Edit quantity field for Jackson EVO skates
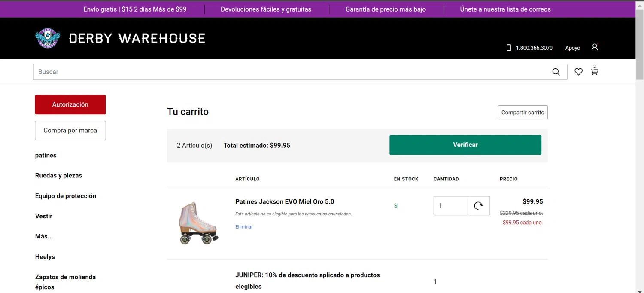Screen dimensions: 644x293 click(450, 206)
